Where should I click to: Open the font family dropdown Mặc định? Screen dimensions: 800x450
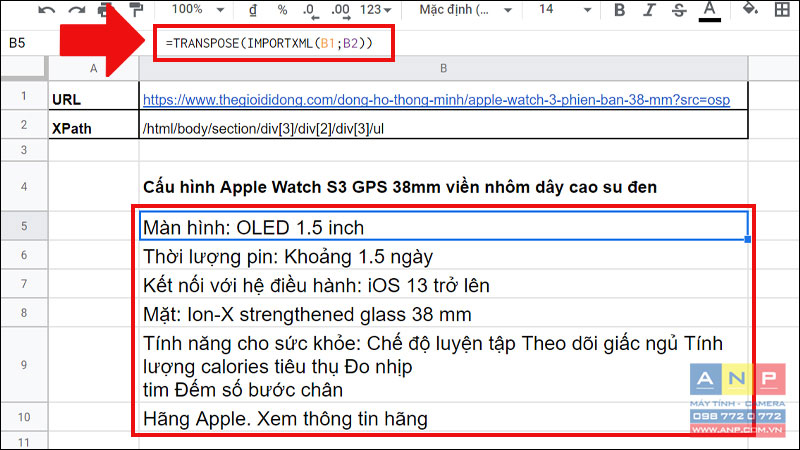465,10
